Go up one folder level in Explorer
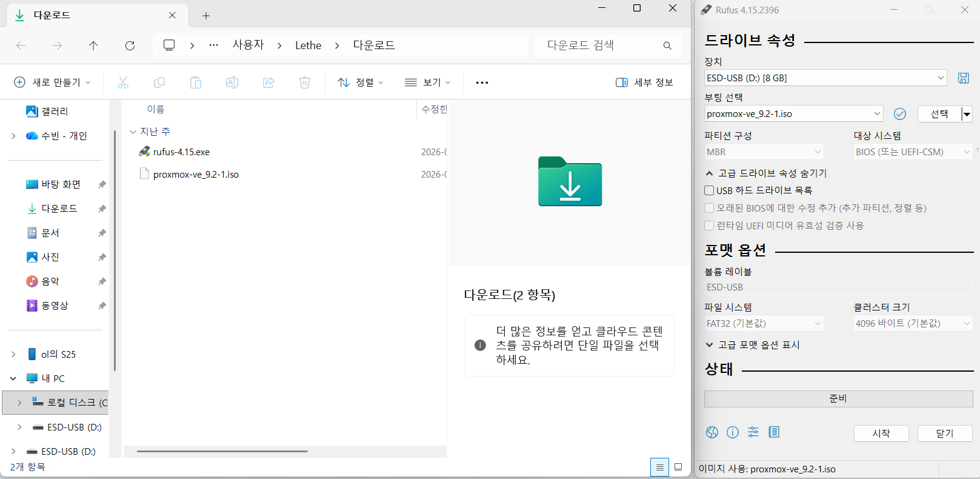This screenshot has height=479, width=980. (x=93, y=45)
